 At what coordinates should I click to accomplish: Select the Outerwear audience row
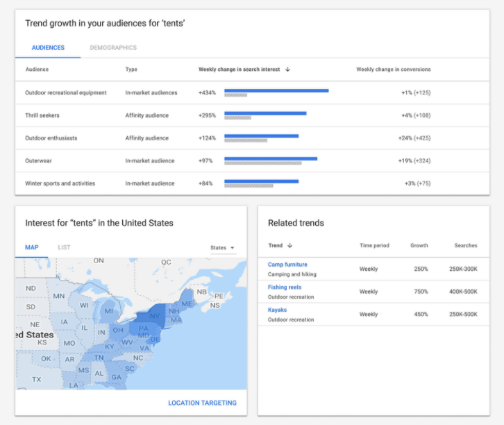pos(39,160)
